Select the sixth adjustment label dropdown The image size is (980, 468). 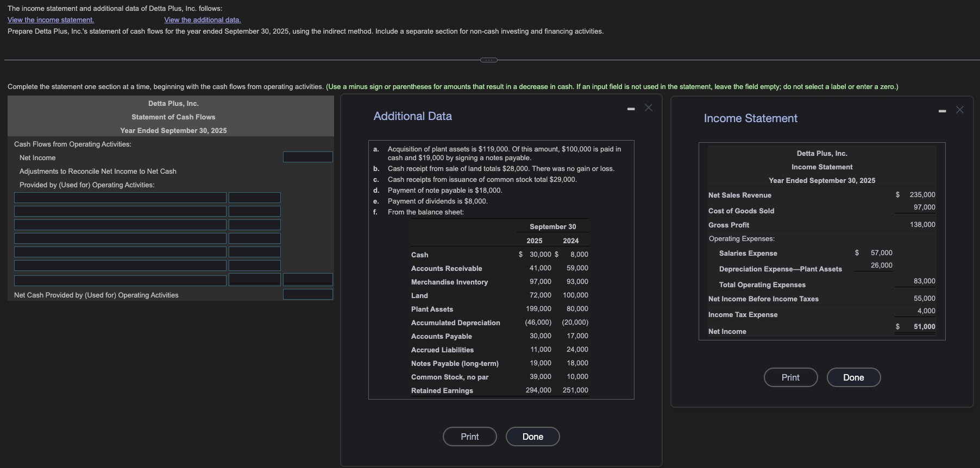(120, 265)
